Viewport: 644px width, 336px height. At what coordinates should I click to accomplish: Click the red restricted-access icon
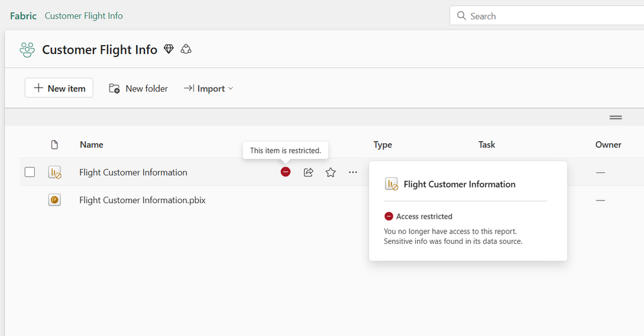coord(286,172)
